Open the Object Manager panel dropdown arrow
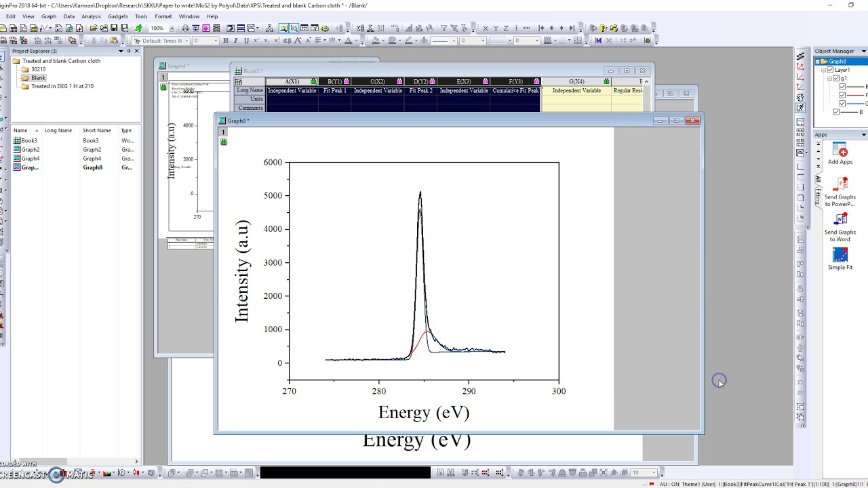This screenshot has width=868, height=488. click(864, 51)
